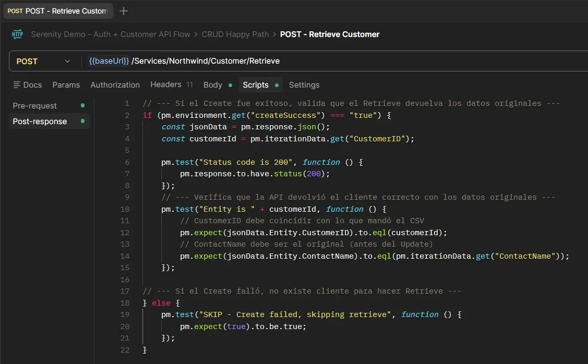Switch to the Headers tab showing 11 headers
This screenshot has height=364, width=588.
click(167, 84)
